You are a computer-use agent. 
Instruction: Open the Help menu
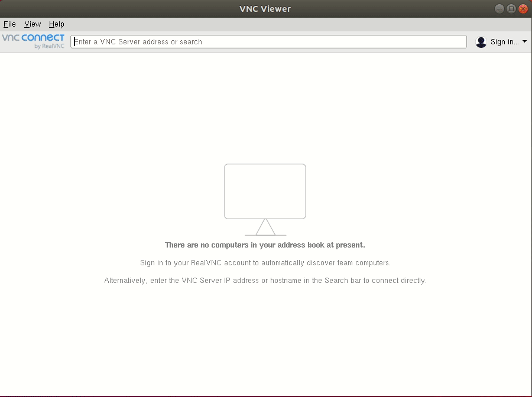coord(57,24)
